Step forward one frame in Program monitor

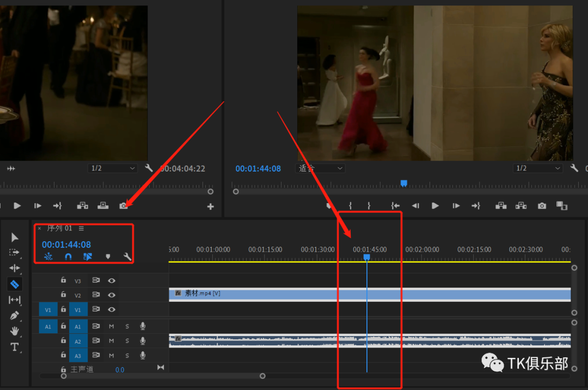point(456,205)
